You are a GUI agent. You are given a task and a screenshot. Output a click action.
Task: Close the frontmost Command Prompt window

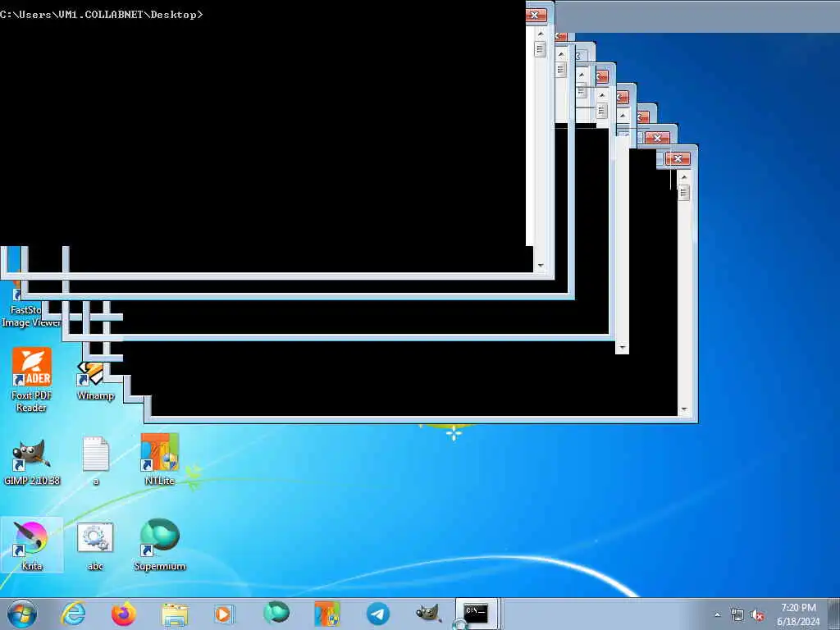pyautogui.click(x=535, y=15)
